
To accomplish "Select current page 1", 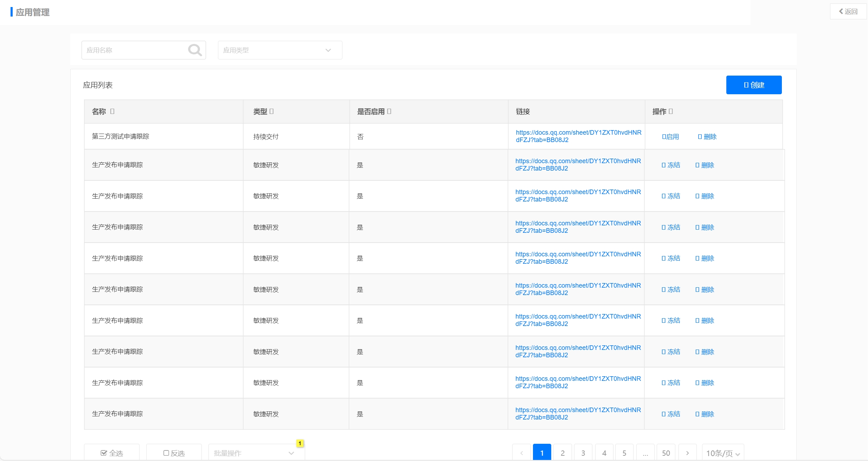I will pos(542,453).
